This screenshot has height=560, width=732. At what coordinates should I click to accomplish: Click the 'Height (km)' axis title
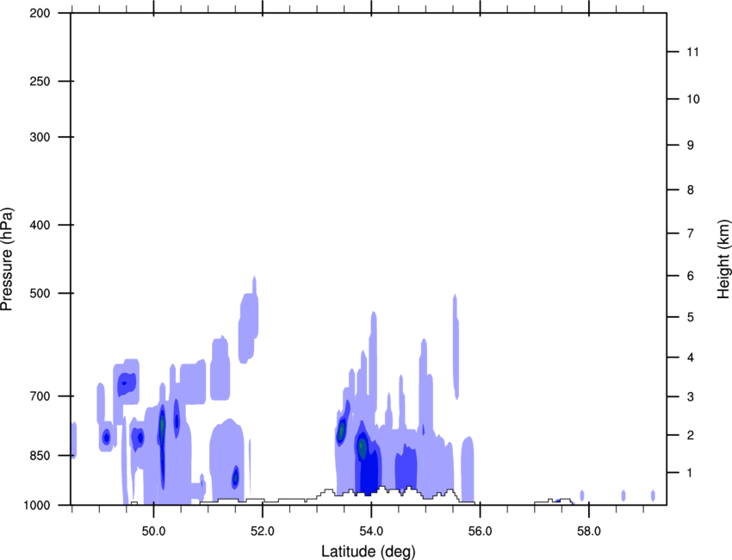[723, 259]
